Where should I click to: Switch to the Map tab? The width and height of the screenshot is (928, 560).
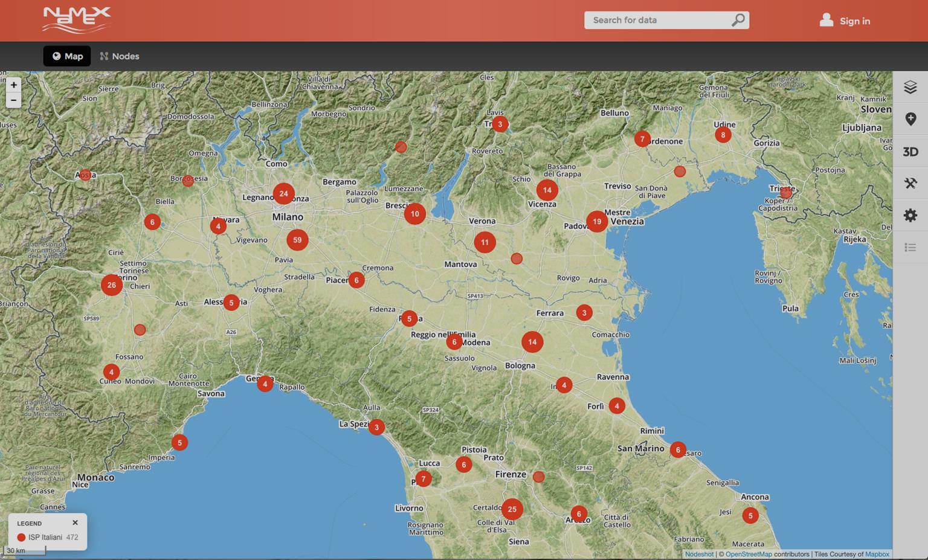67,56
